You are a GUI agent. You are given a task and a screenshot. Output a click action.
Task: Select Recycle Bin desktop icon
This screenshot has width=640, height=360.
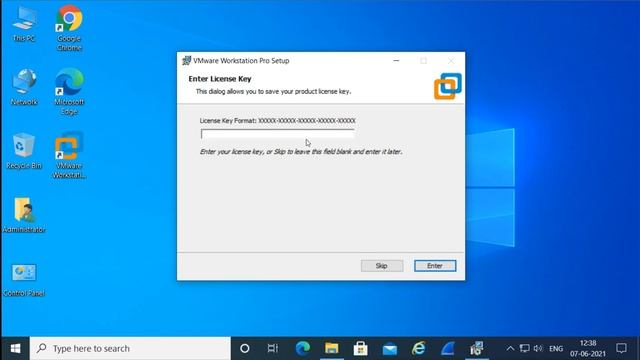coord(24,151)
